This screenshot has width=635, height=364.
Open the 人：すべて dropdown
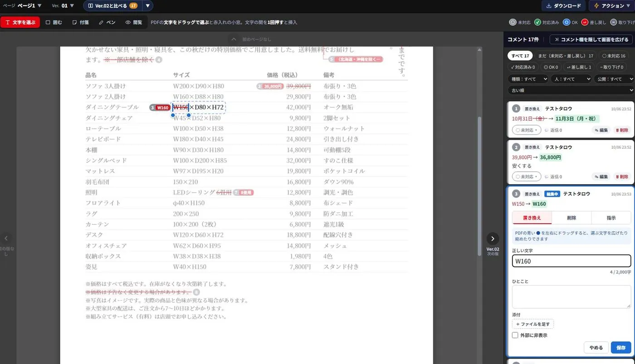[571, 79]
